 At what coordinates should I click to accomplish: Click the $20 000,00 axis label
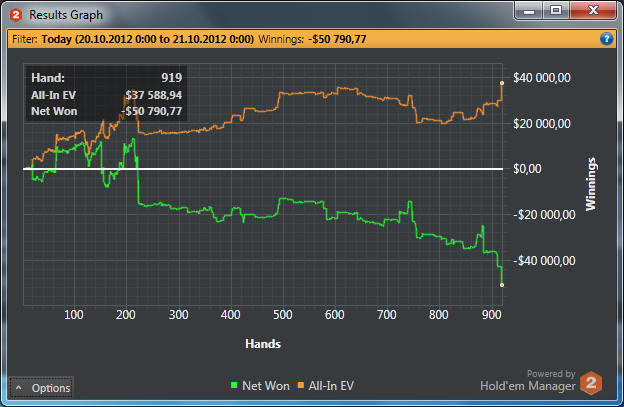(x=542, y=124)
